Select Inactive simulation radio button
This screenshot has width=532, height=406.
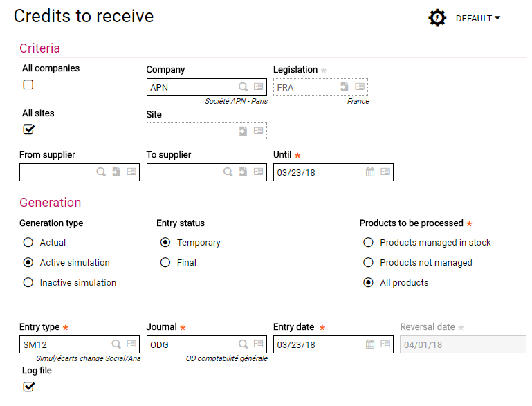(x=28, y=283)
